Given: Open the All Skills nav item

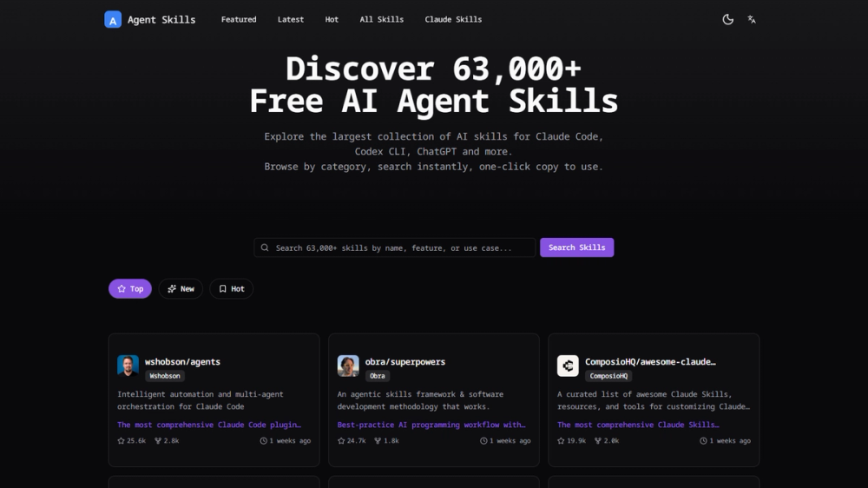Looking at the screenshot, I should point(381,19).
